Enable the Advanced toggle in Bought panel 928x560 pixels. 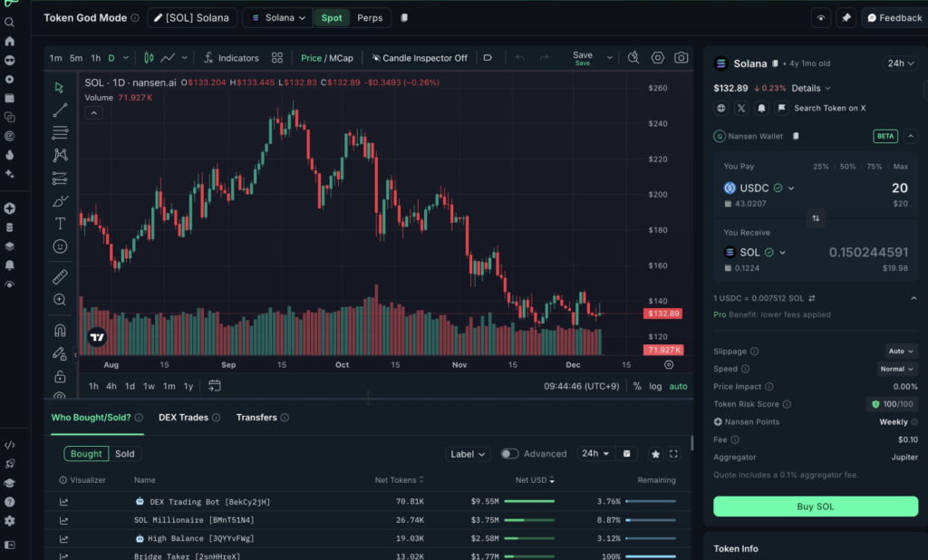pos(508,453)
